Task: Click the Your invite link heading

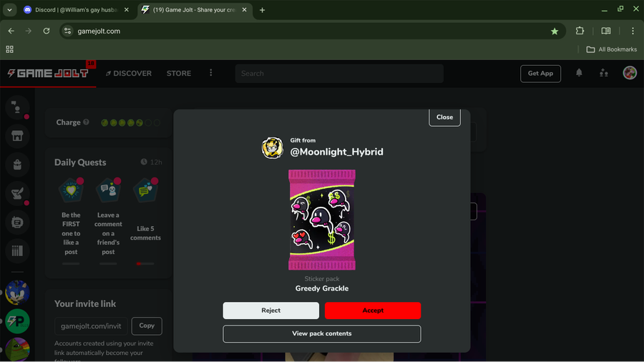Action: (x=85, y=304)
